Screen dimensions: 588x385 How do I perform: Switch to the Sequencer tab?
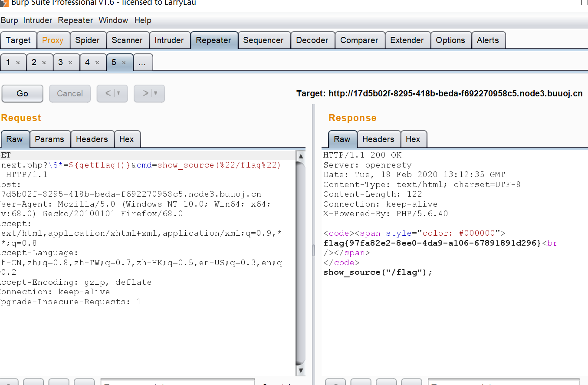pos(263,40)
